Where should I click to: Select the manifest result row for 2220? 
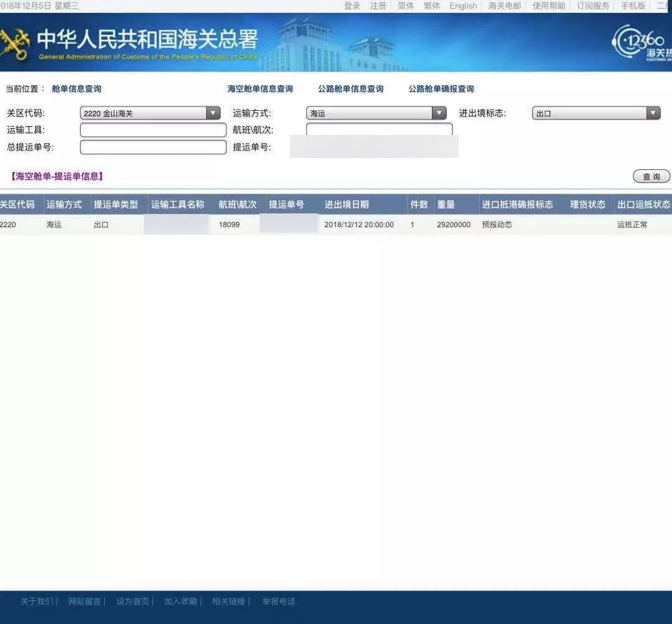click(x=249, y=225)
